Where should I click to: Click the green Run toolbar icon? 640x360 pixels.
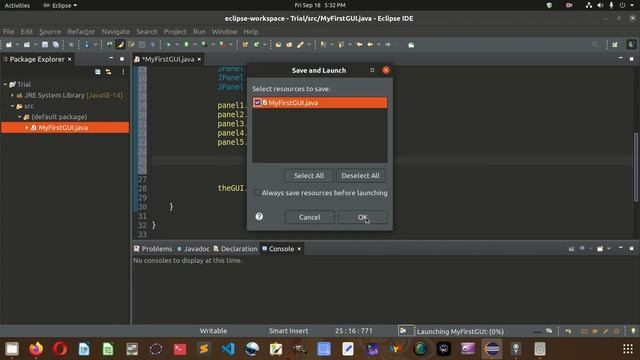(186, 44)
